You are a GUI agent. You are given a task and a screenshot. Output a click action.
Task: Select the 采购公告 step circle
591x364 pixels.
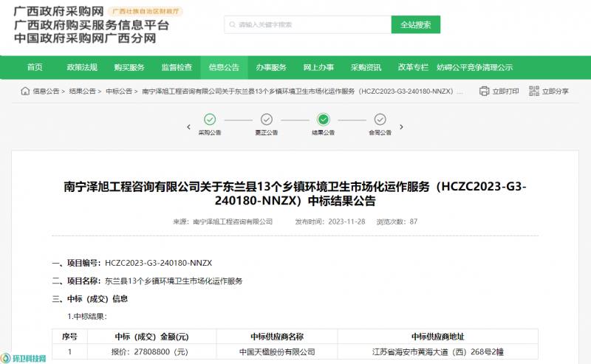(x=210, y=120)
